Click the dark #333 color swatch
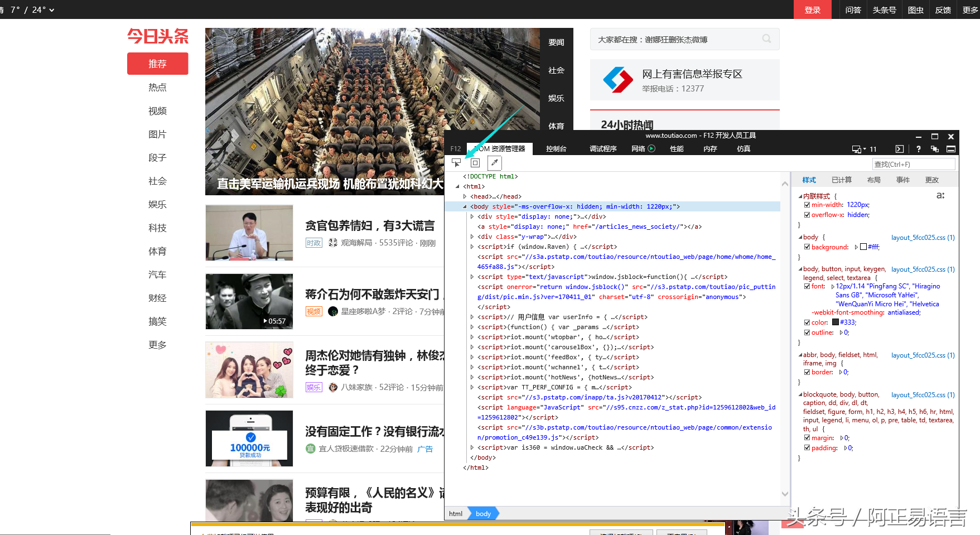This screenshot has width=980, height=535. tap(835, 322)
